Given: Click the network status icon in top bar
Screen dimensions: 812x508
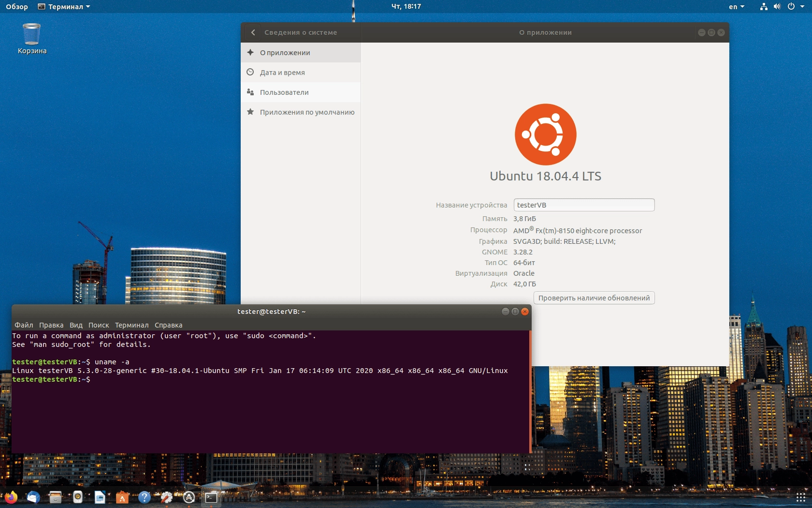Looking at the screenshot, I should 764,6.
